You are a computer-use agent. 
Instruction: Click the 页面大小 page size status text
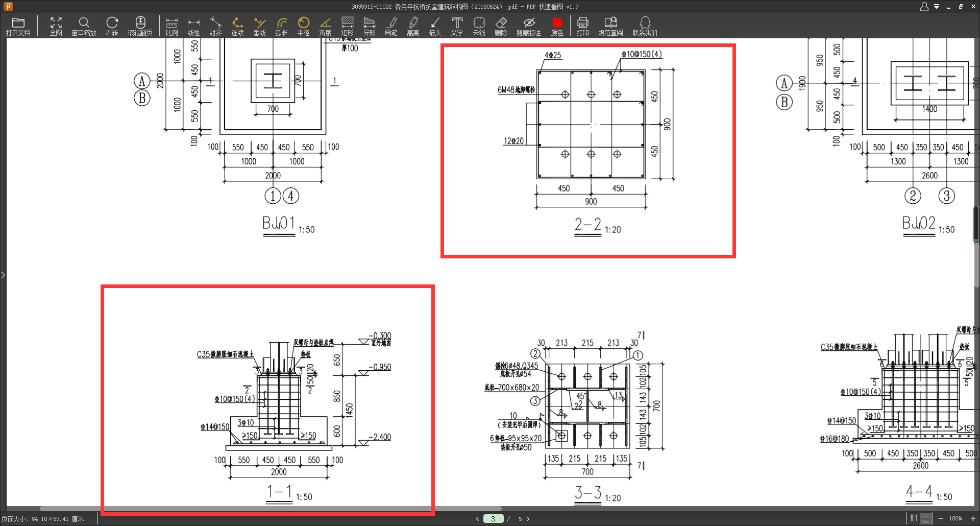pyautogui.click(x=42, y=519)
